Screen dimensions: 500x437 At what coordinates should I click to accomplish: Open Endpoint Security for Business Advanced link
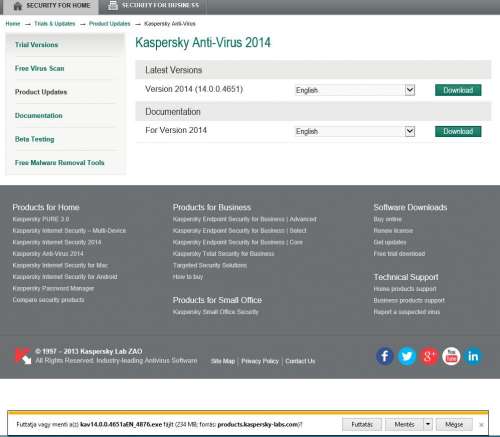[245, 219]
